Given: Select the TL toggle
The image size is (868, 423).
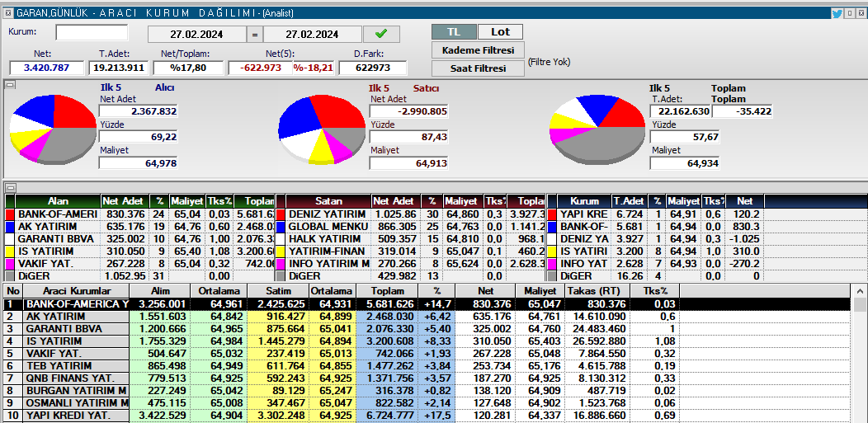Looking at the screenshot, I should click(x=453, y=32).
